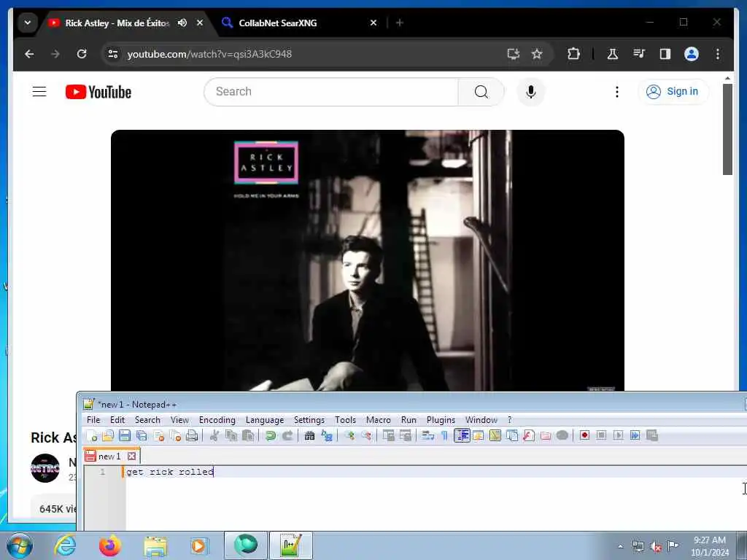Play back recorded macro icon

[618, 435]
